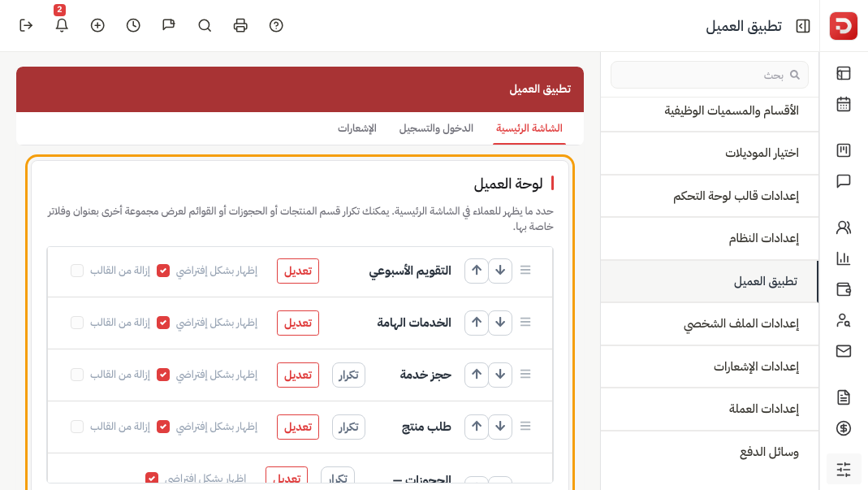Click the logout icon in top bar
This screenshot has width=868, height=490.
(26, 25)
